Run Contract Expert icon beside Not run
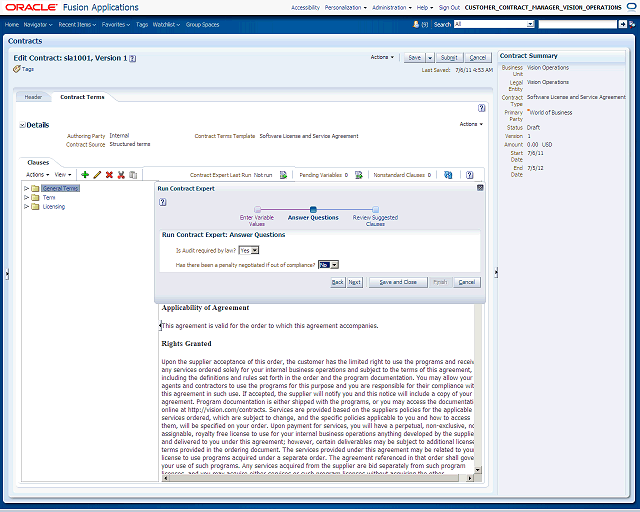The width and height of the screenshot is (640, 512). (x=283, y=175)
